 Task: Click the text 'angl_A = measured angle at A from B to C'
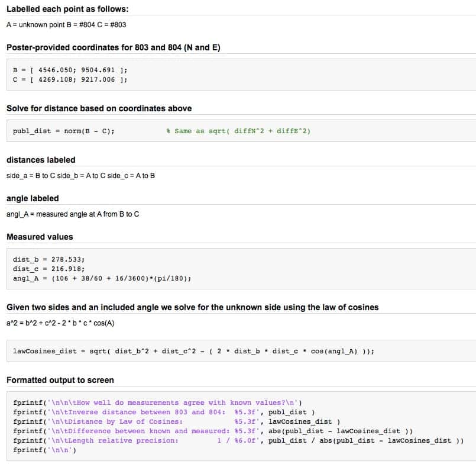[73, 214]
